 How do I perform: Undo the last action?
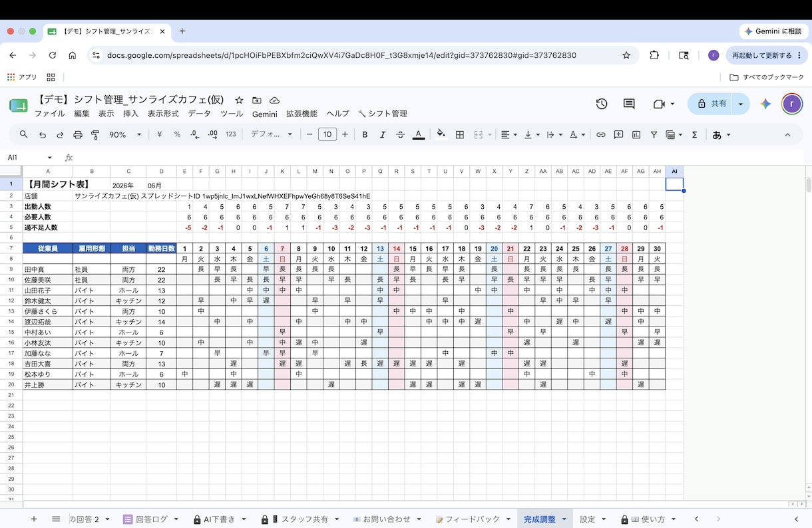point(43,134)
